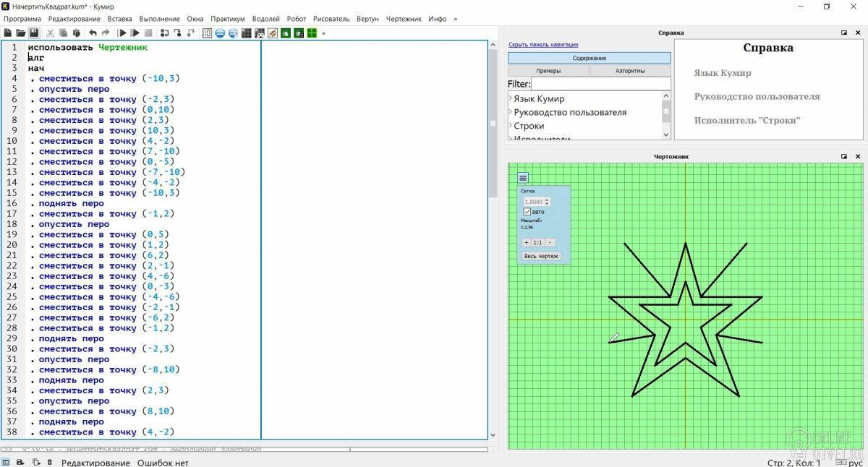
Task: Create a new program file icon
Action: [7, 33]
